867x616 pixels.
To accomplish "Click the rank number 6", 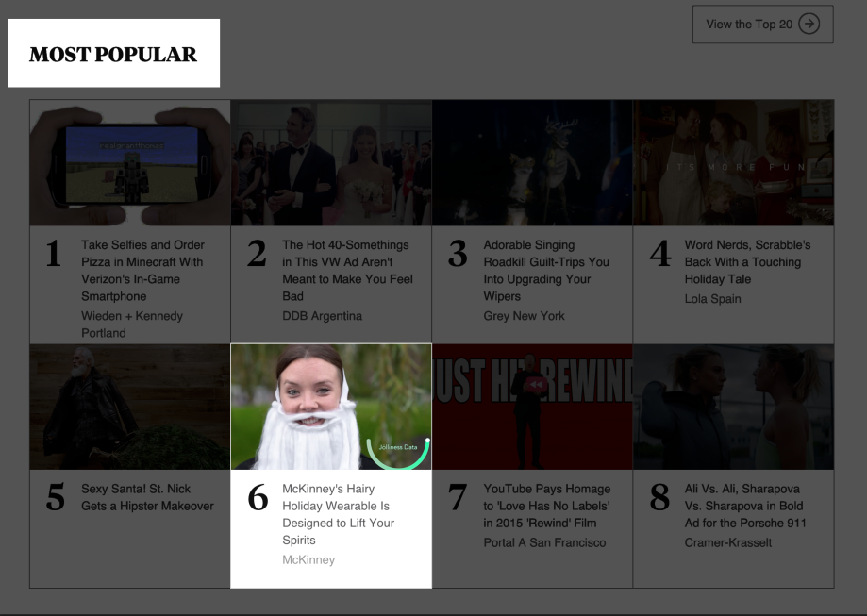I will 258,496.
